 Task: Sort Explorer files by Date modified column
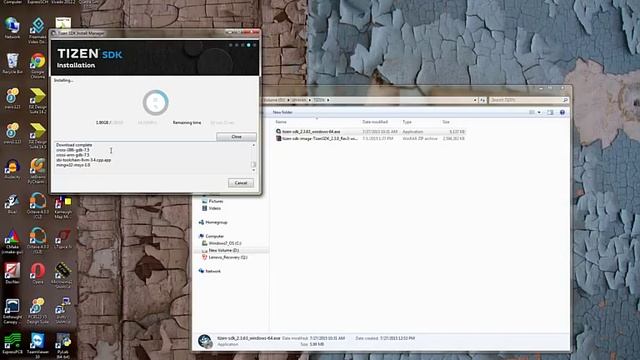[375, 122]
